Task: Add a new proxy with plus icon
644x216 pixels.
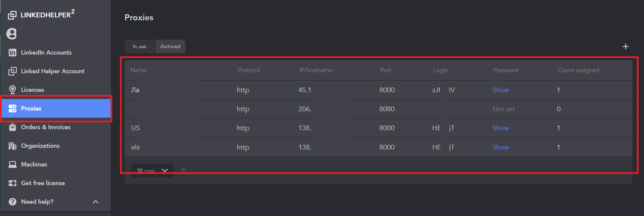Action: (626, 46)
